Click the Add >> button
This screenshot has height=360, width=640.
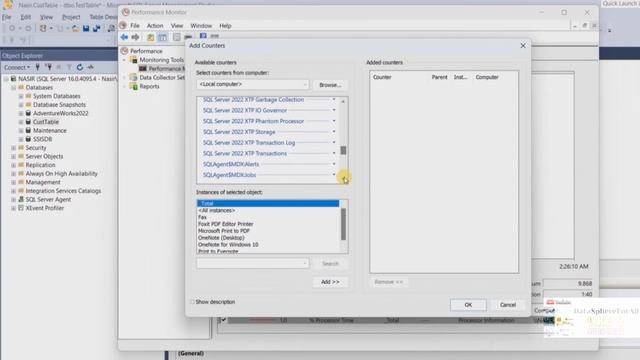pyautogui.click(x=330, y=282)
